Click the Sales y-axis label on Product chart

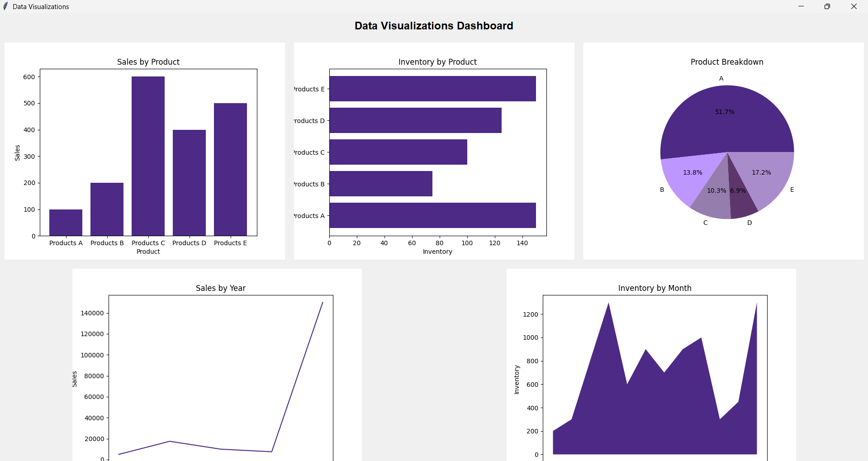[17, 153]
